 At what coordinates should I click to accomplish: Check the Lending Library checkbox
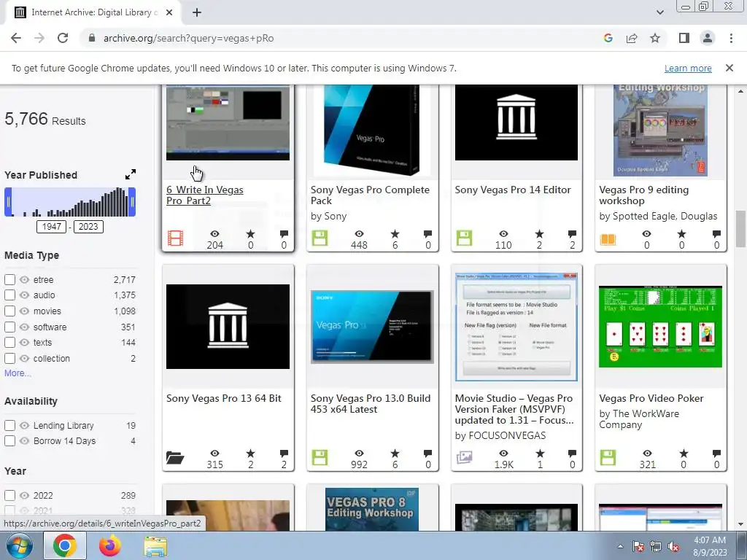(9, 425)
